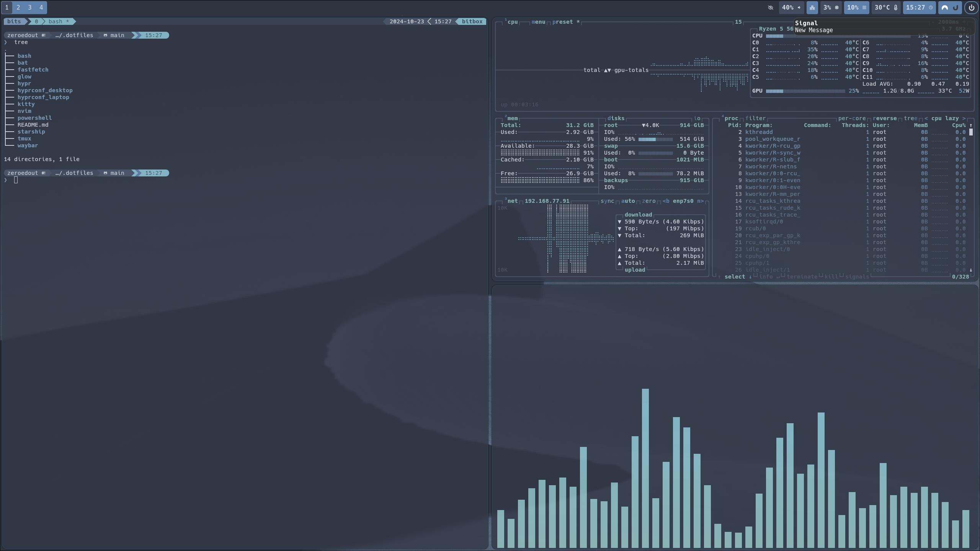This screenshot has width=980, height=551.
Task: Open the btop menu option
Action: [x=538, y=22]
